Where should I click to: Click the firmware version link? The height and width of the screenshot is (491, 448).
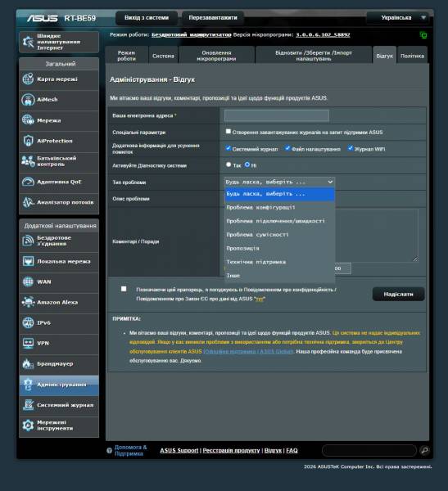point(323,34)
